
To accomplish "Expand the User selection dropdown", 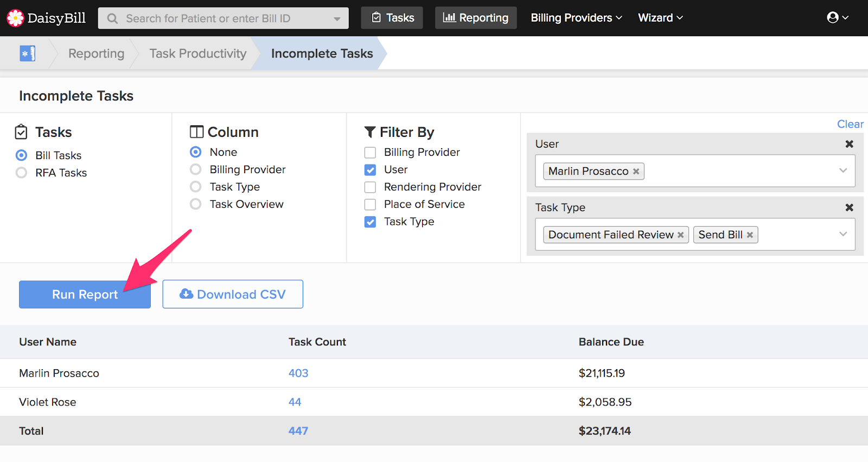I will tap(843, 171).
